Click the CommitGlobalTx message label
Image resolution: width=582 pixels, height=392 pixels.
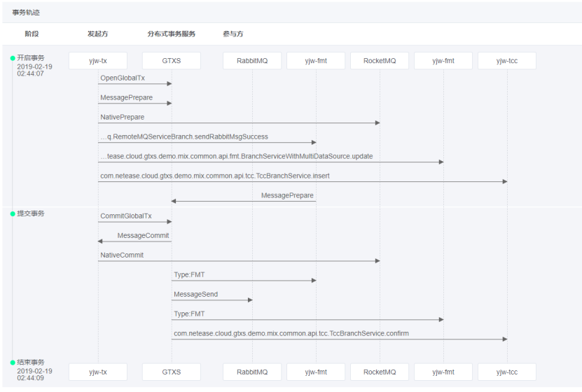(125, 216)
